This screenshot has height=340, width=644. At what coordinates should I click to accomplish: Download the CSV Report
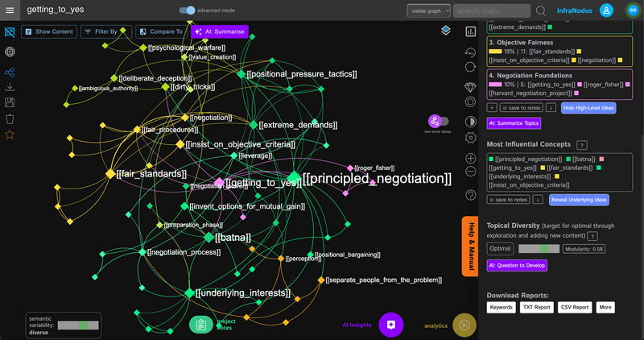pyautogui.click(x=575, y=307)
